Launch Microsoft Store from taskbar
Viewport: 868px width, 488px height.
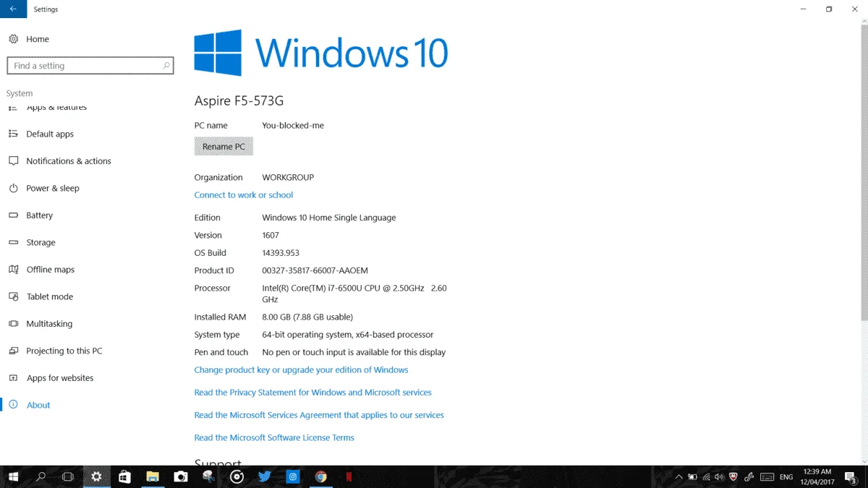pyautogui.click(x=124, y=476)
